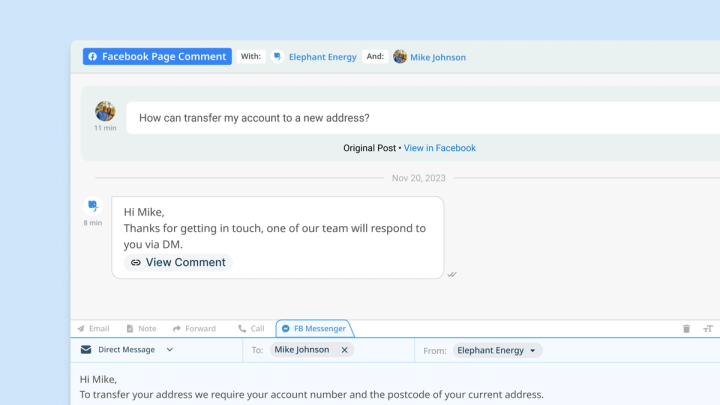Open the From Elephant Energy dropdown
This screenshot has width=720, height=405.
coord(497,350)
